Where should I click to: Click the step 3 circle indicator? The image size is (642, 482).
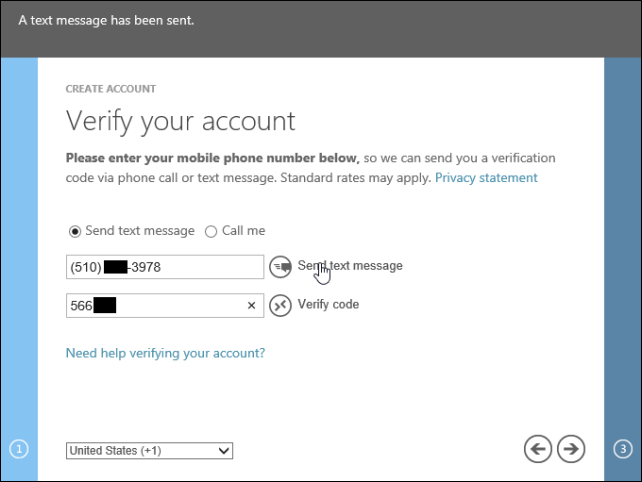click(623, 449)
